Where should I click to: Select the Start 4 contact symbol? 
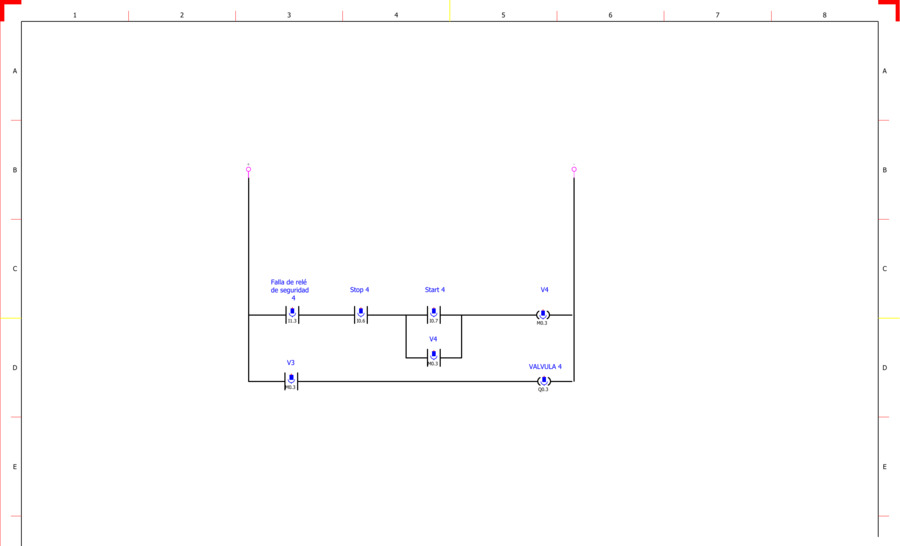(x=434, y=315)
